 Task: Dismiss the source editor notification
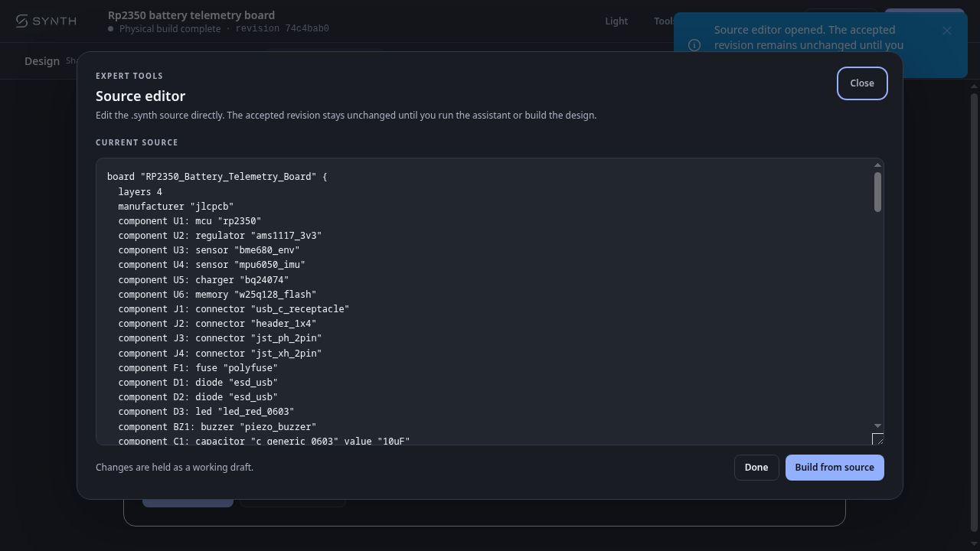point(947,31)
